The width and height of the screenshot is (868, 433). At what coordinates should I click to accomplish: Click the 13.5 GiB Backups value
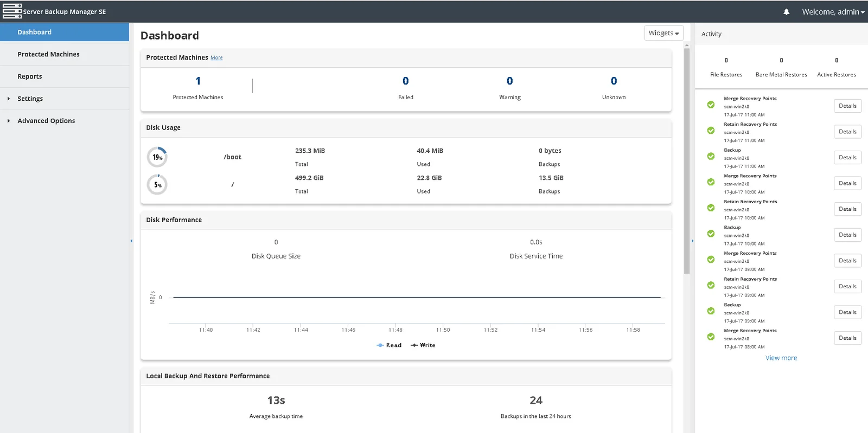[x=551, y=178]
